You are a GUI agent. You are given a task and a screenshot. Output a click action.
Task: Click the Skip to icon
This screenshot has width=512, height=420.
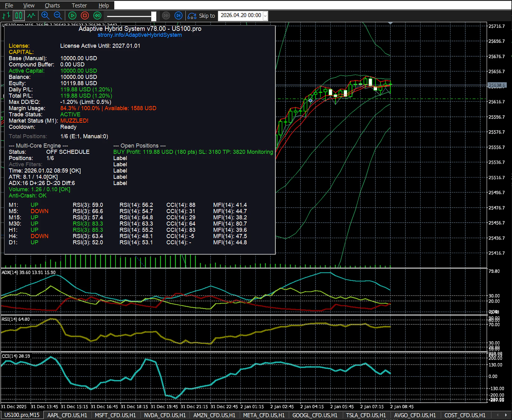coord(192,16)
